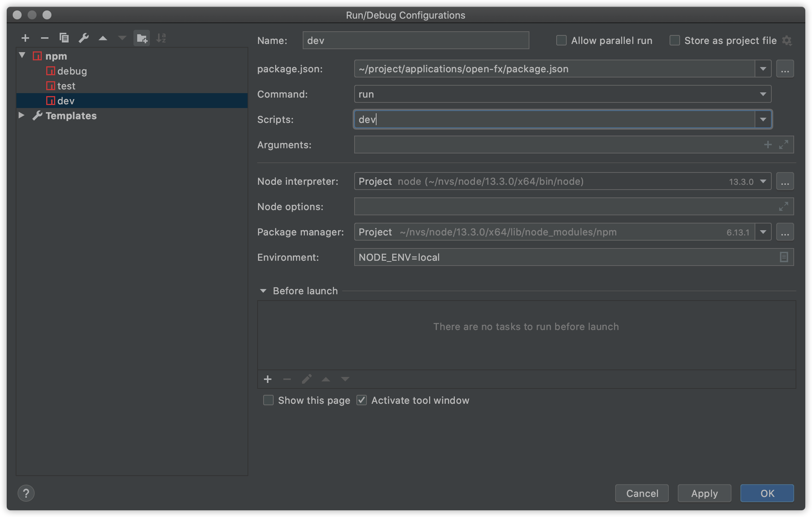Click the Remove Configuration minus icon
Screen dimensions: 812x517
pos(45,38)
